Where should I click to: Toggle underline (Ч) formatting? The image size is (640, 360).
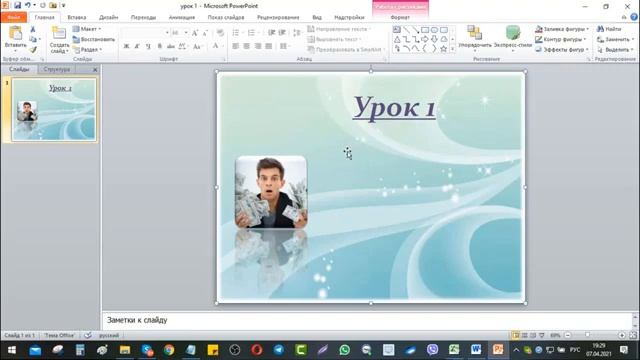[x=148, y=46]
